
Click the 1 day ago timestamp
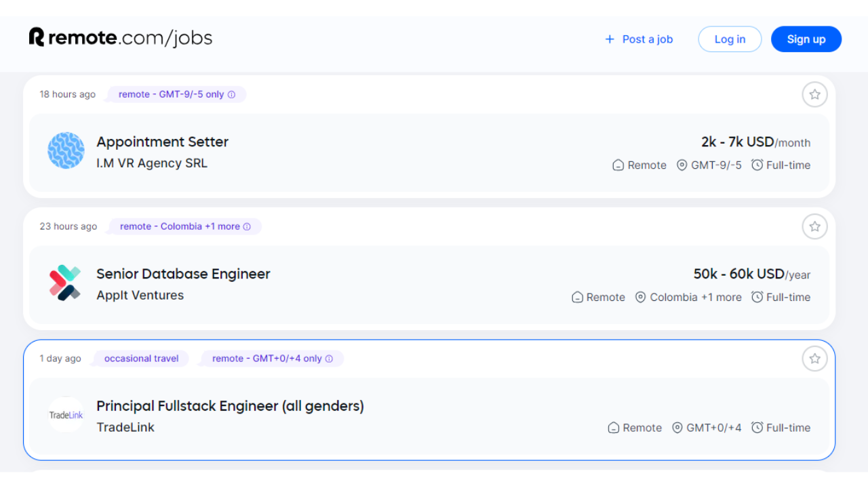pos(60,359)
